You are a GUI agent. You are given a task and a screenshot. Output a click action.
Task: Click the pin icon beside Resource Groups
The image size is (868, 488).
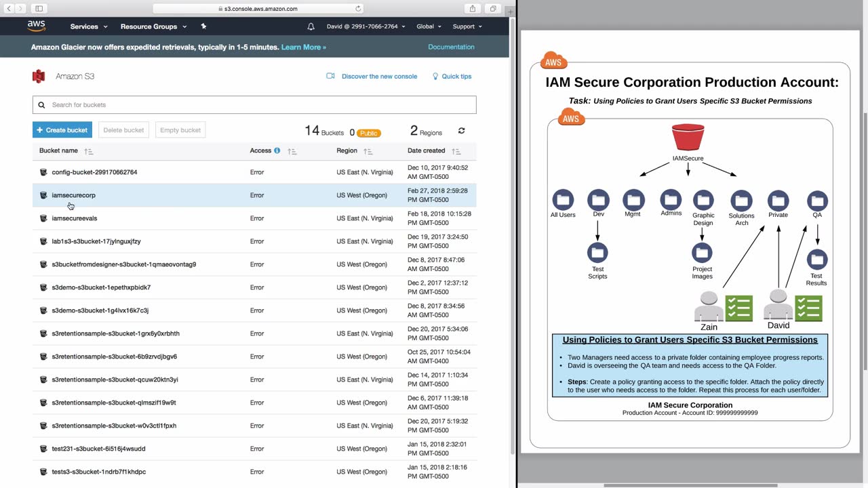(x=203, y=26)
